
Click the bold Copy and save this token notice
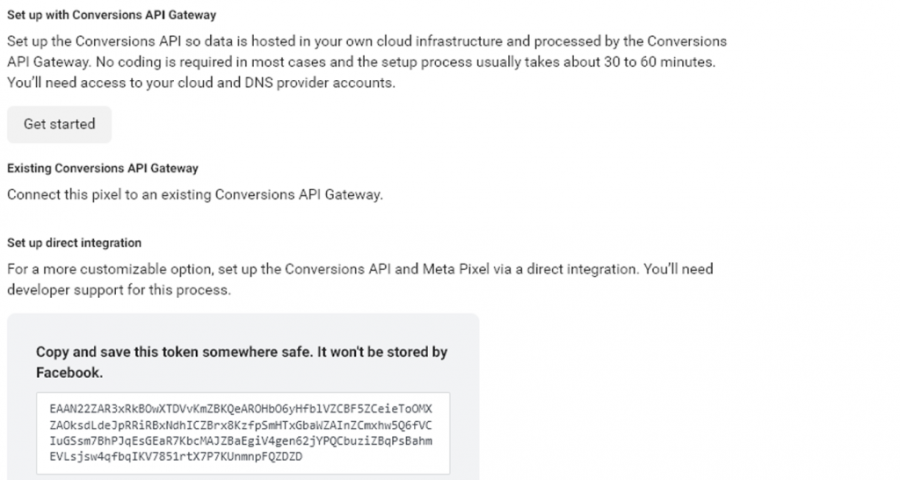click(242, 362)
